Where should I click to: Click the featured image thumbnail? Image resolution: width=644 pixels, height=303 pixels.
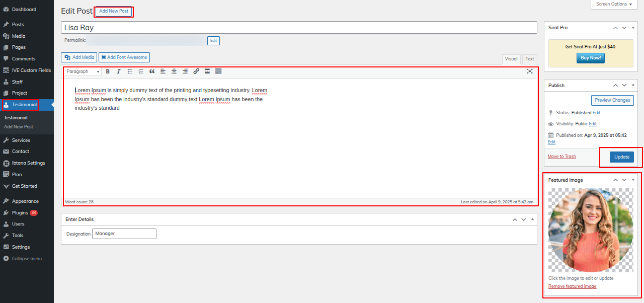591,230
